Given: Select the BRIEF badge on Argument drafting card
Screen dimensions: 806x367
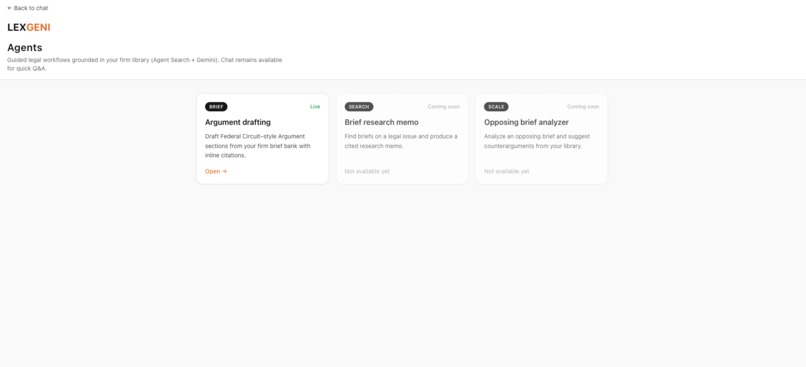Looking at the screenshot, I should point(216,107).
